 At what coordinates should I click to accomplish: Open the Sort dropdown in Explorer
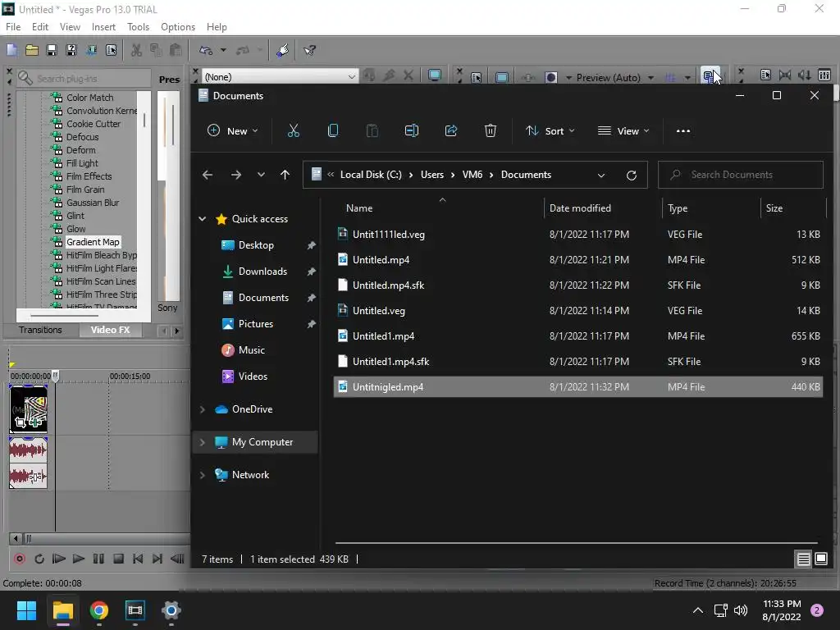click(x=550, y=130)
